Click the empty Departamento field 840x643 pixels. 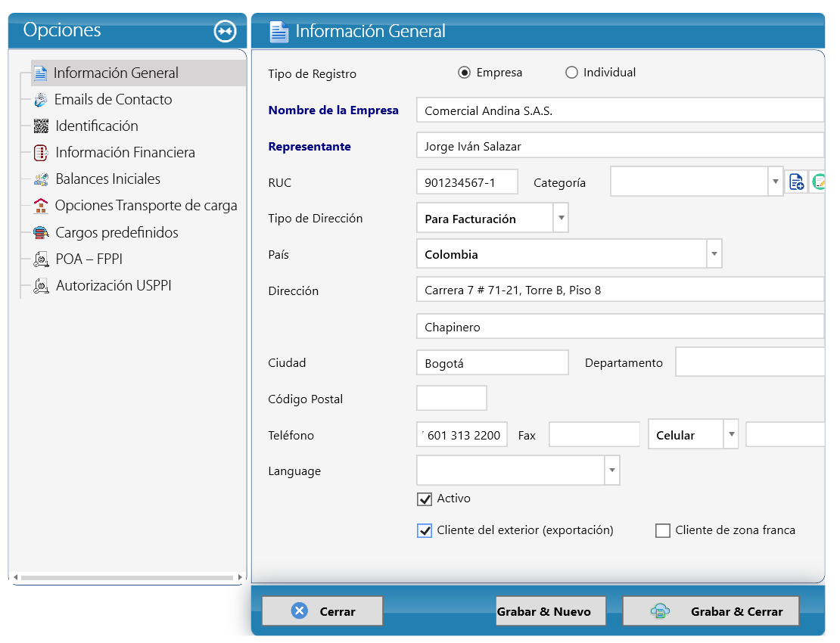[x=750, y=362]
